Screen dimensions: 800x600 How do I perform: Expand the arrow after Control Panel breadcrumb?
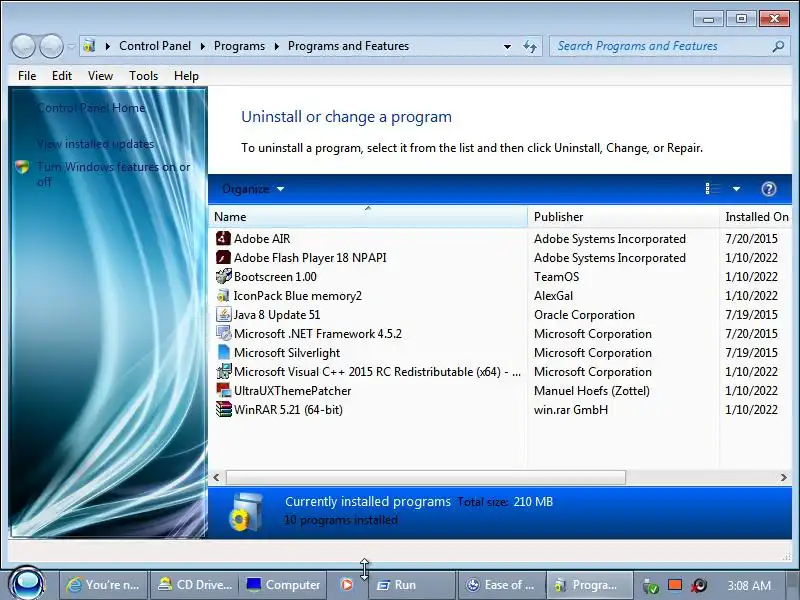(x=203, y=46)
